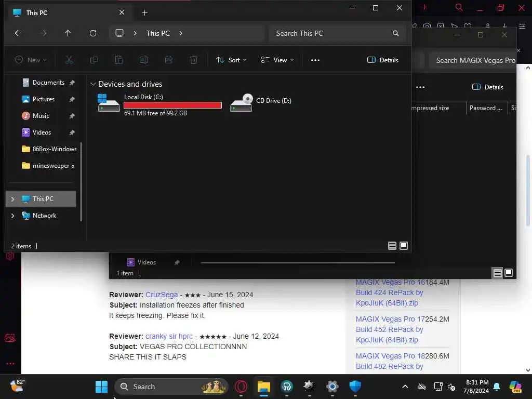The width and height of the screenshot is (532, 399).
Task: Show hidden system tray icons
Action: coord(405,387)
